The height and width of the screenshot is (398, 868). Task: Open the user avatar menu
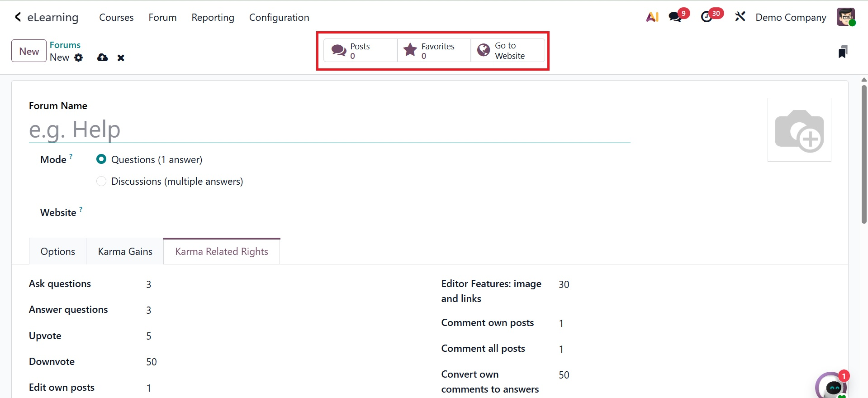845,17
